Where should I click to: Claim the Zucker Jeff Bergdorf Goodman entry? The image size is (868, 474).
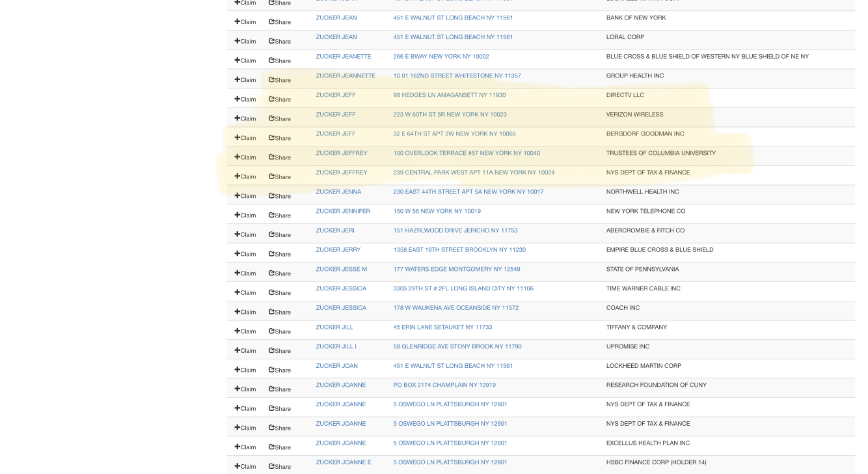click(x=245, y=138)
